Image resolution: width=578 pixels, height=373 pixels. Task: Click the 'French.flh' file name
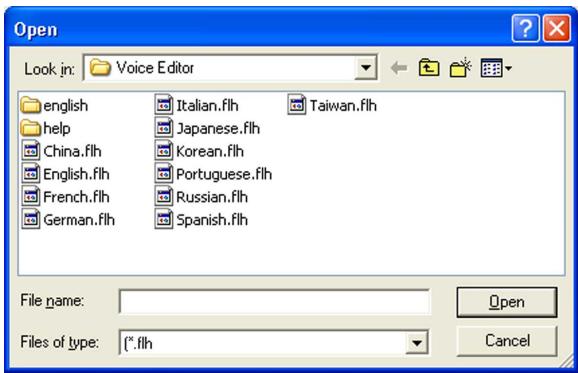(76, 197)
